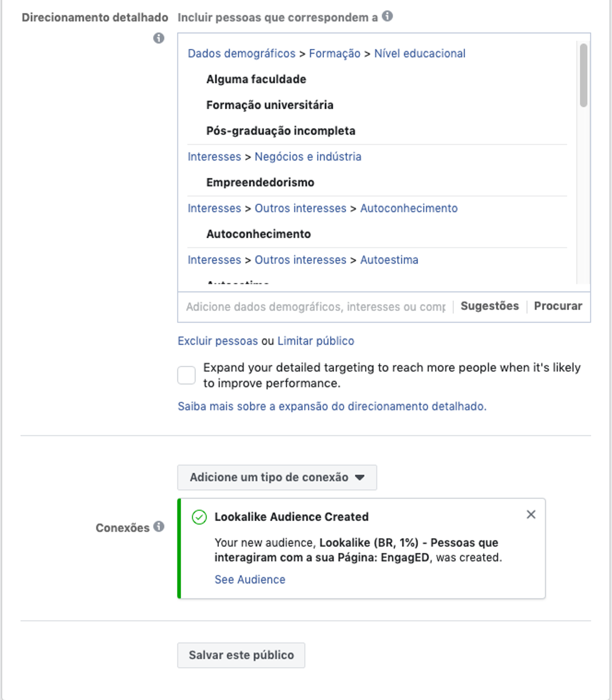Select the Empreendedorismo interest item
Image resolution: width=612 pixels, height=700 pixels.
point(260,183)
